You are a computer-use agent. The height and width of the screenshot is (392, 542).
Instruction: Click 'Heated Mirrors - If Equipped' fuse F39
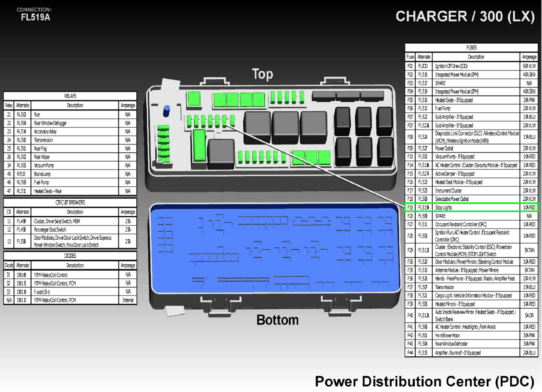pyautogui.click(x=455, y=304)
